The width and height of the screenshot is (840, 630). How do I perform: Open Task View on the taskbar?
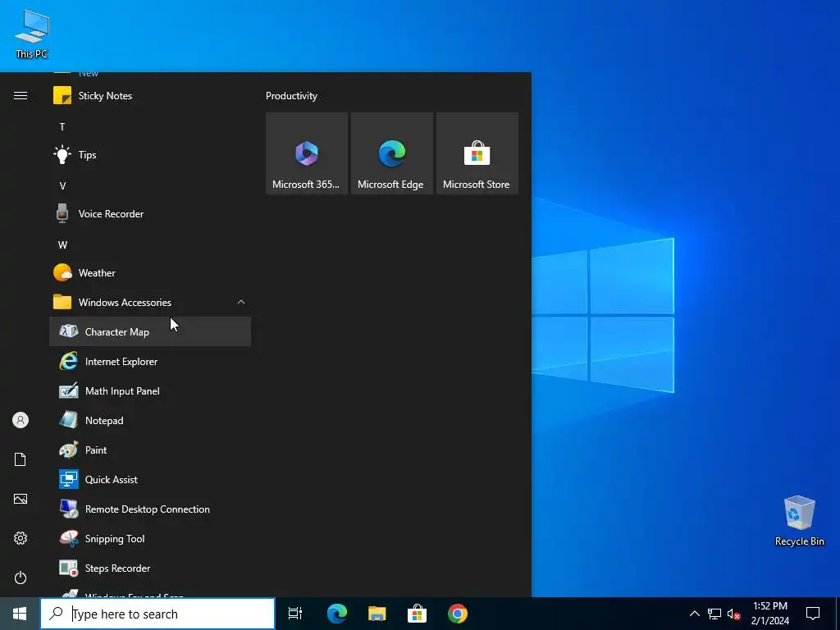pos(295,614)
